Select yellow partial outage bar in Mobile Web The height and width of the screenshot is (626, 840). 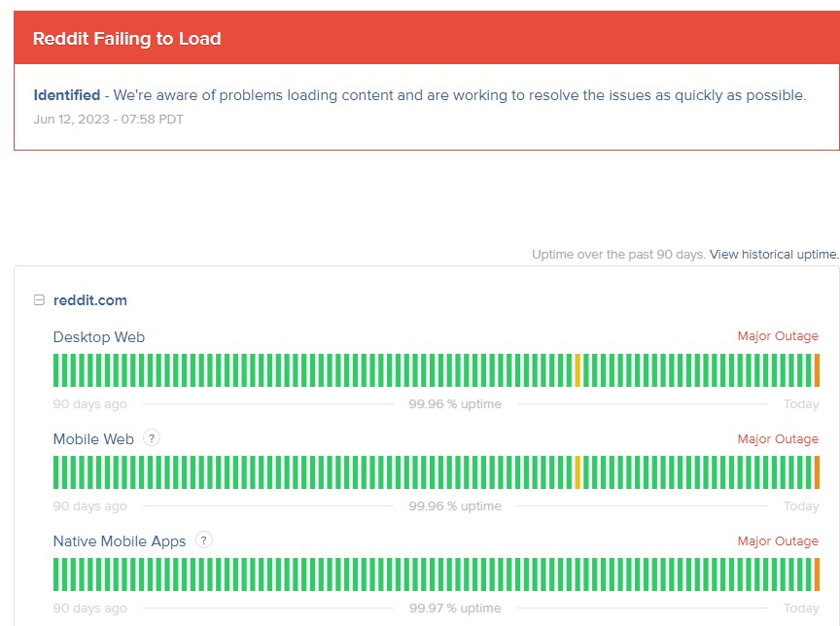(x=577, y=472)
